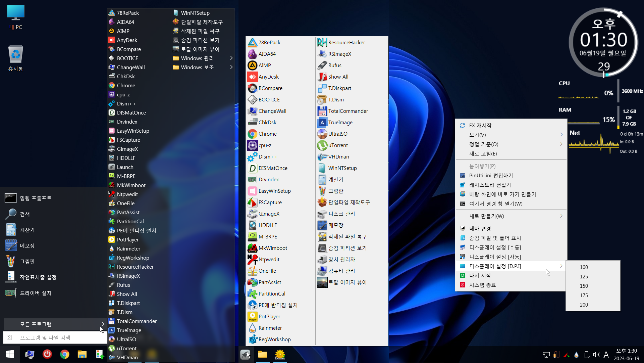
Task: Set DPI scaling to 200
Action: 593,305
